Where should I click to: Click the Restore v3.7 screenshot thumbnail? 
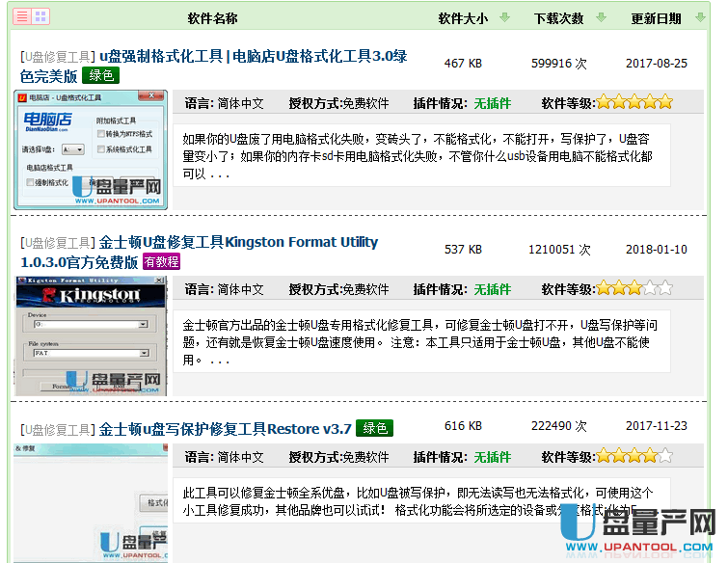(91, 503)
